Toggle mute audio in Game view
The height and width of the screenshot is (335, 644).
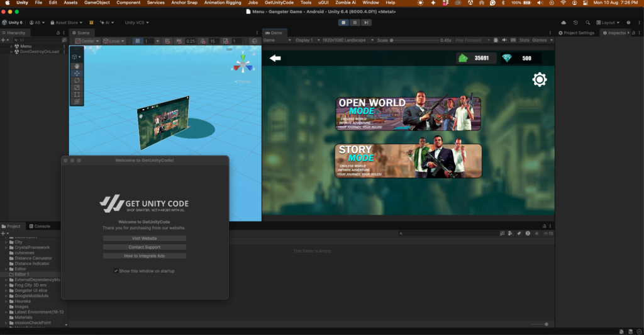[x=504, y=40]
